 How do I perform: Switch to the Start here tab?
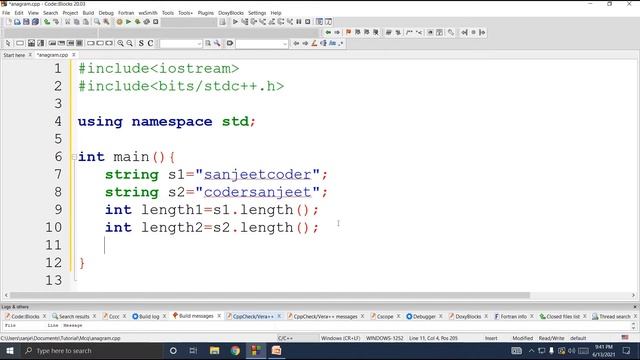[14, 55]
